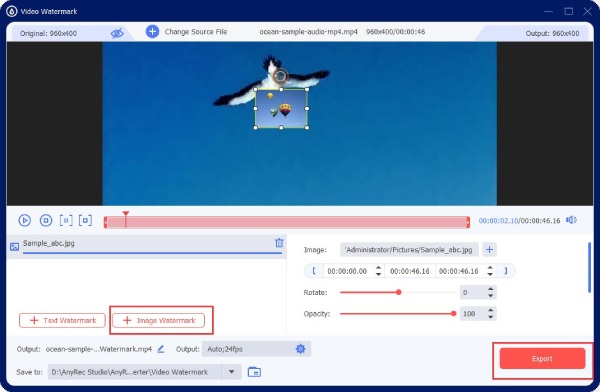Image resolution: width=600 pixels, height=392 pixels.
Task: Click the balloon watermark image in preview
Action: 281,108
